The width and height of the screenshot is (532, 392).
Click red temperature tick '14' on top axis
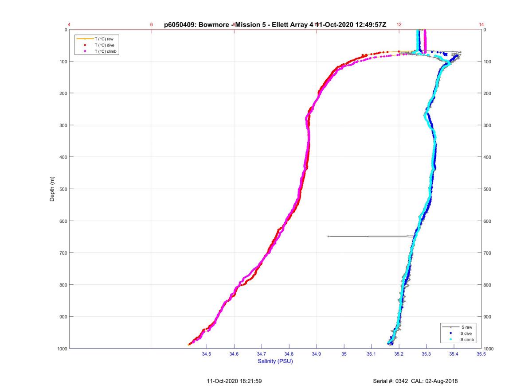point(481,25)
